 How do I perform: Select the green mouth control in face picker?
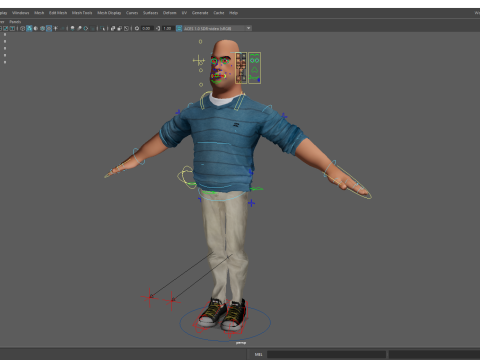coord(255,78)
